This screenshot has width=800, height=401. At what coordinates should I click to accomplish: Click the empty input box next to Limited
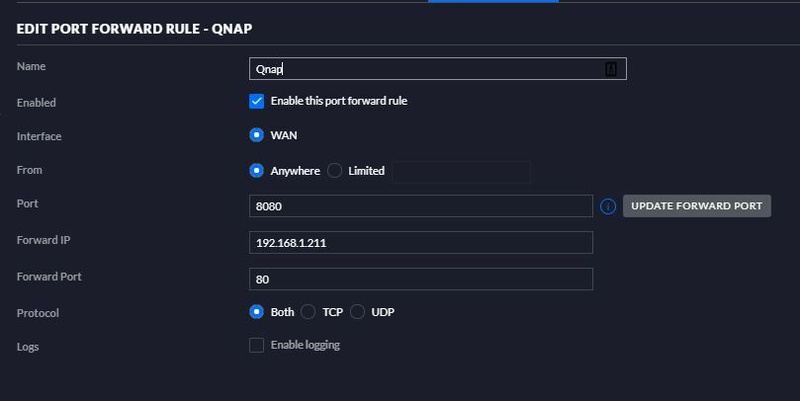pyautogui.click(x=461, y=171)
